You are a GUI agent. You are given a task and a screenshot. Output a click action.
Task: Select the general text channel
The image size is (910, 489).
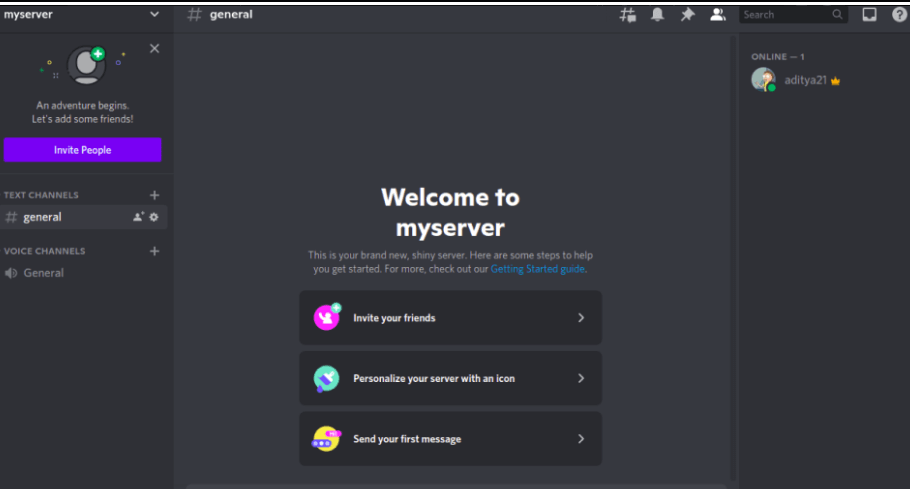click(x=84, y=217)
